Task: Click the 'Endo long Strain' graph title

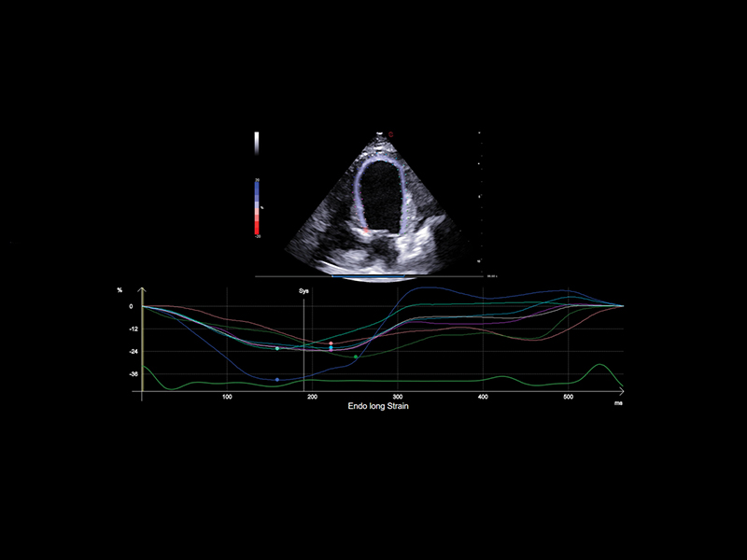Action: [378, 406]
